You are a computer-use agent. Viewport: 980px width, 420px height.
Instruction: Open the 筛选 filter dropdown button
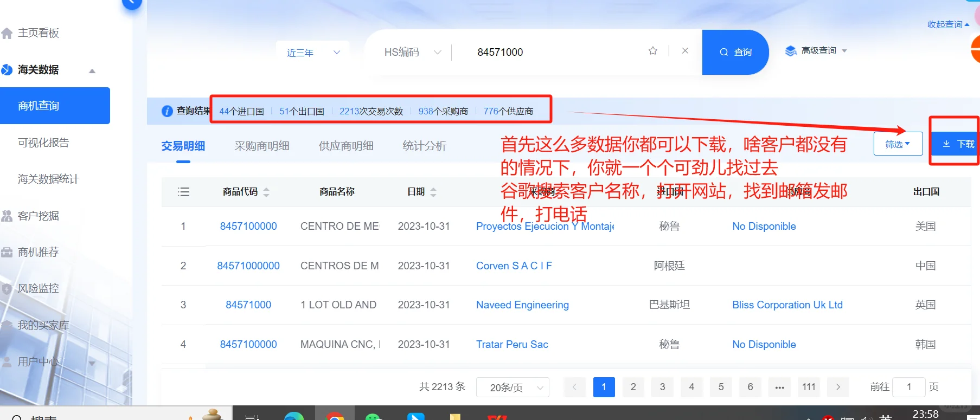[x=898, y=144]
